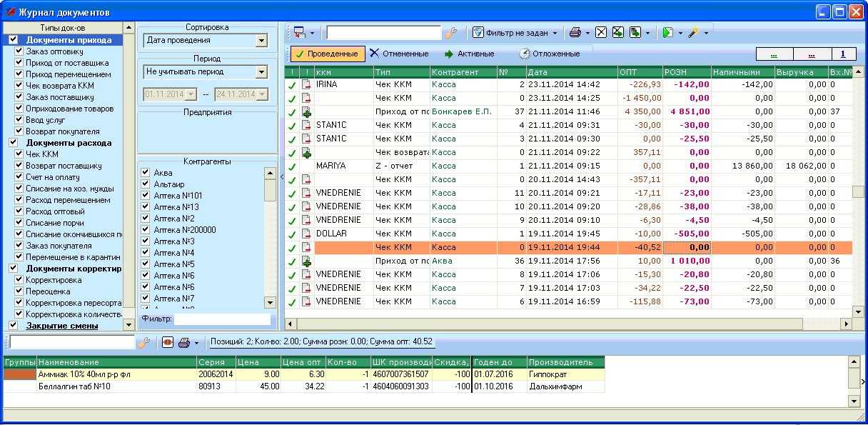The image size is (868, 425).
Task: Expand the magic wand dropdown arrow
Action: tap(707, 33)
